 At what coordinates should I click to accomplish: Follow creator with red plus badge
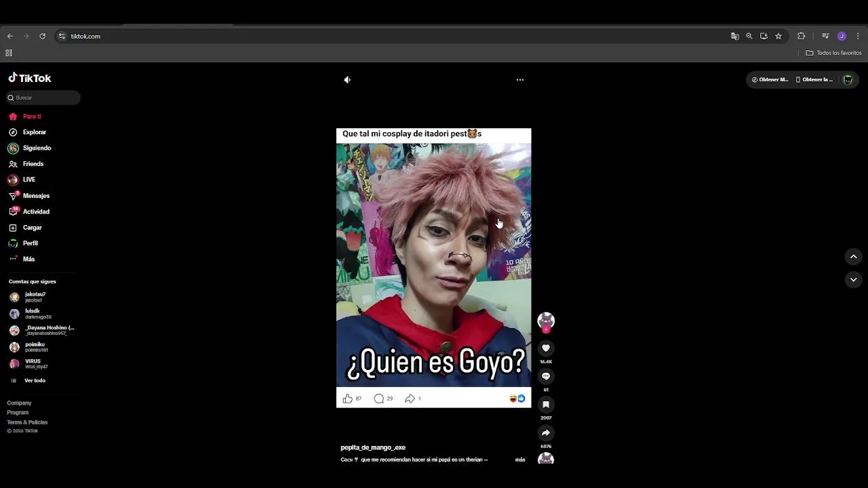point(546,330)
